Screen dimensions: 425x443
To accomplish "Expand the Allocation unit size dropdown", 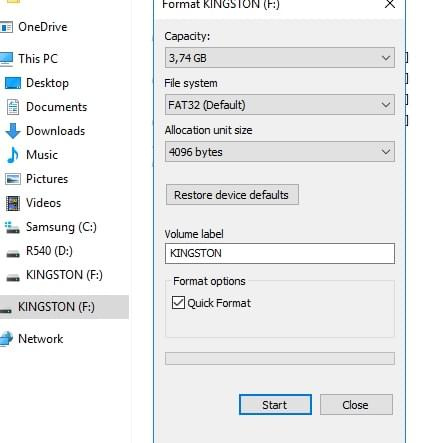I will 280,152.
